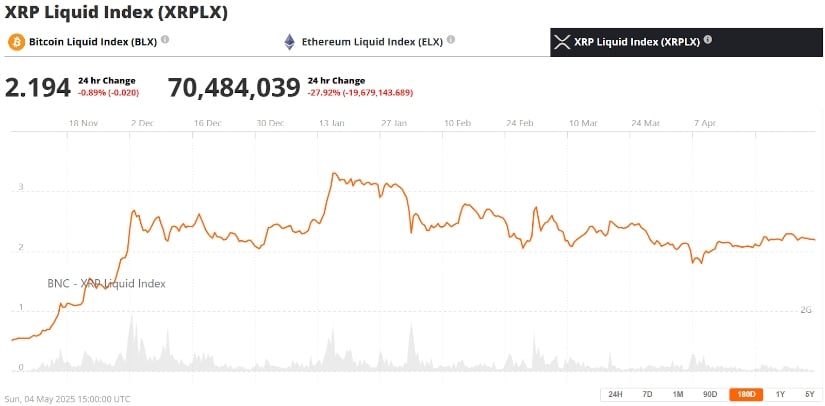Choose the 1M time range
The image size is (825, 406).
[678, 394]
